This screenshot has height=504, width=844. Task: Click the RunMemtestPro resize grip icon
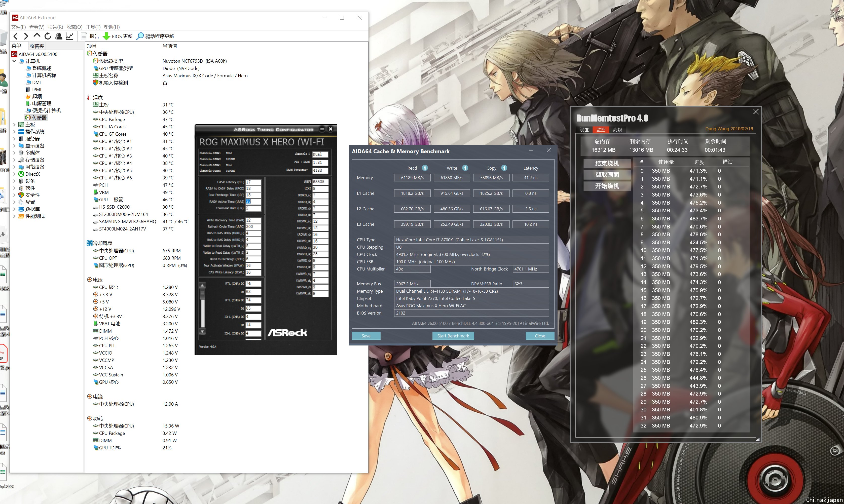click(758, 439)
